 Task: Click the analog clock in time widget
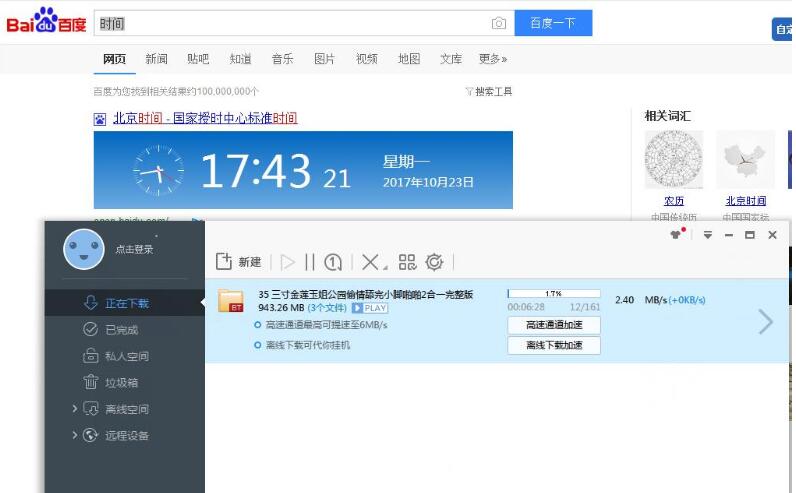pyautogui.click(x=158, y=170)
